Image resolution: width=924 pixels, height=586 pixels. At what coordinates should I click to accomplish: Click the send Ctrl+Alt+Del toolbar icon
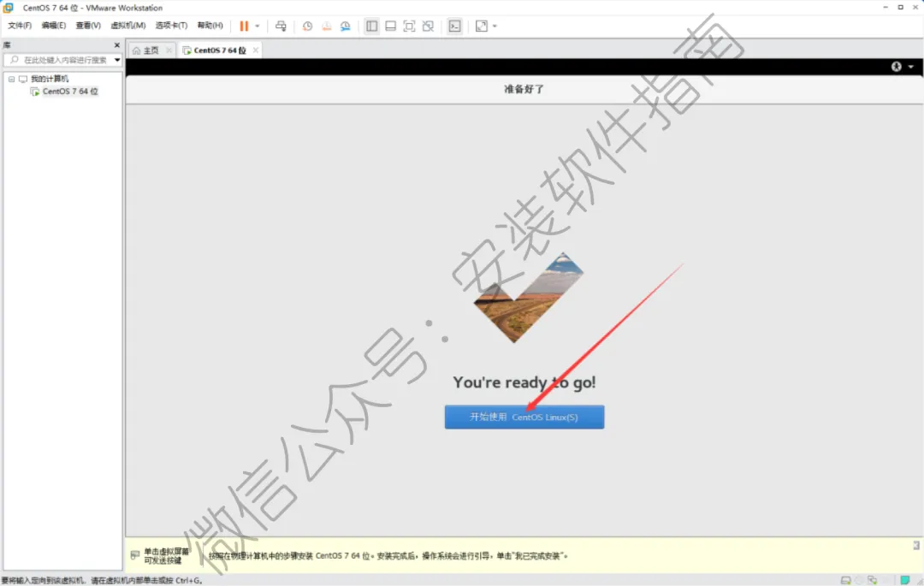pos(281,26)
